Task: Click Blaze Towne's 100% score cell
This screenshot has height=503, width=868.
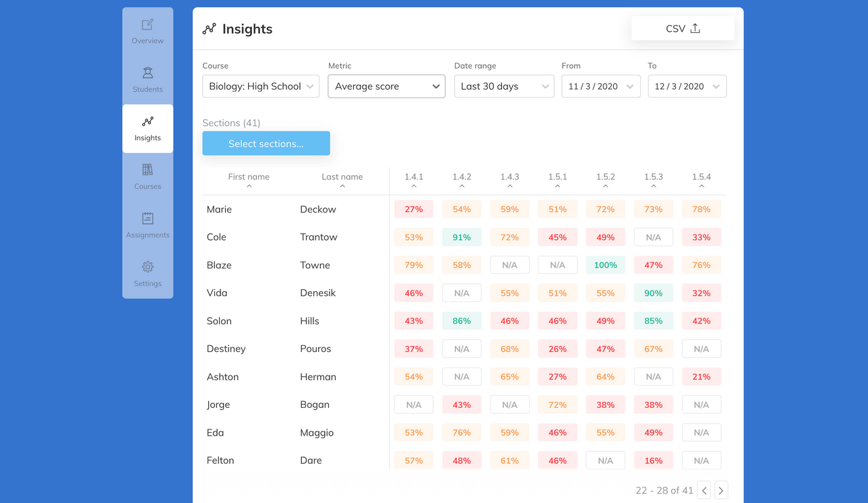Action: coord(605,265)
